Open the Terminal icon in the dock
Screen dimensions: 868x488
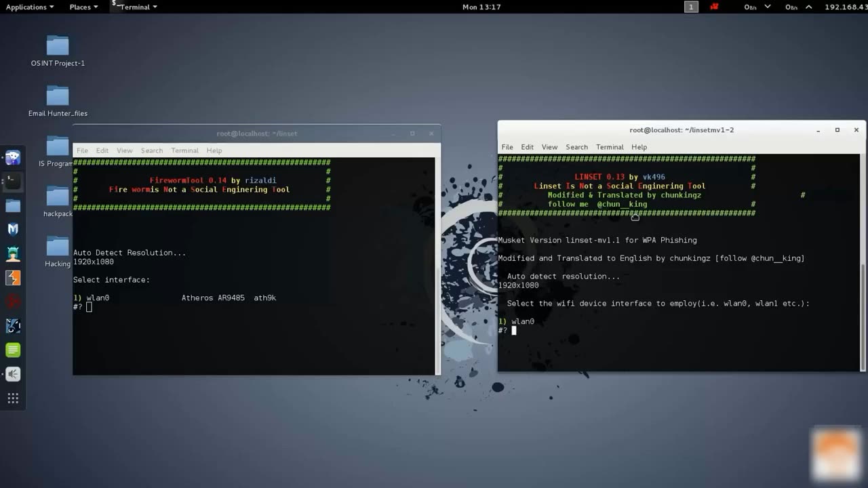click(13, 181)
